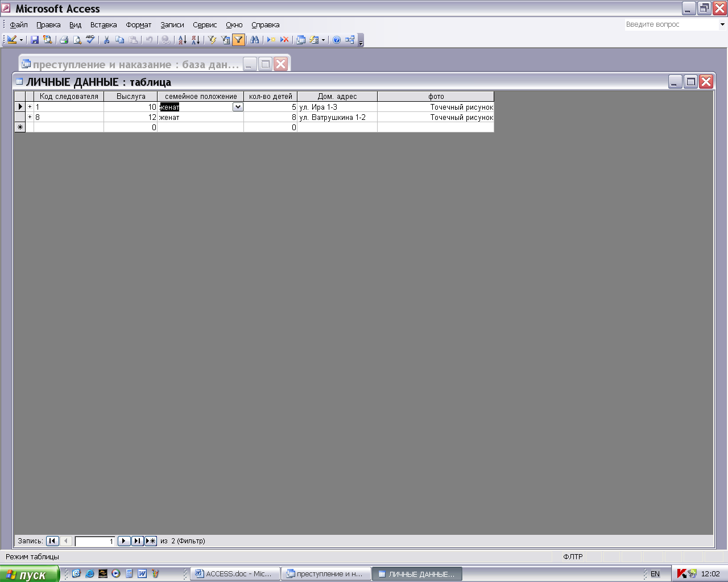This screenshot has height=582, width=728.
Task: Go to next record navigation button
Action: [124, 541]
